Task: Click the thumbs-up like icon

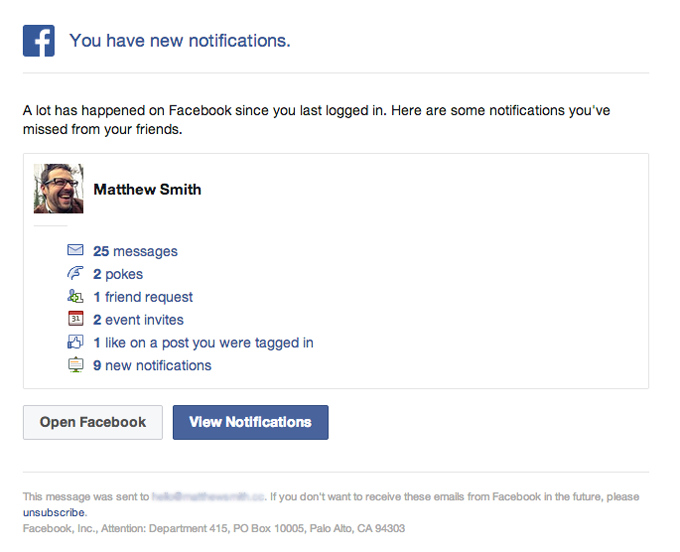Action: click(75, 342)
